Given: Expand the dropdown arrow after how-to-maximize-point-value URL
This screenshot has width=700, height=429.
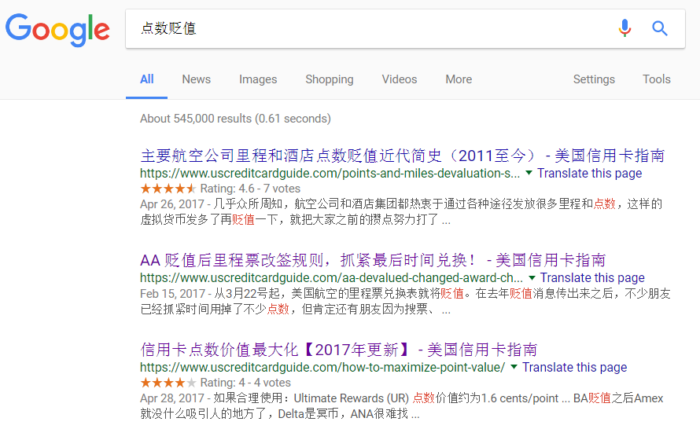Looking at the screenshot, I should [514, 367].
